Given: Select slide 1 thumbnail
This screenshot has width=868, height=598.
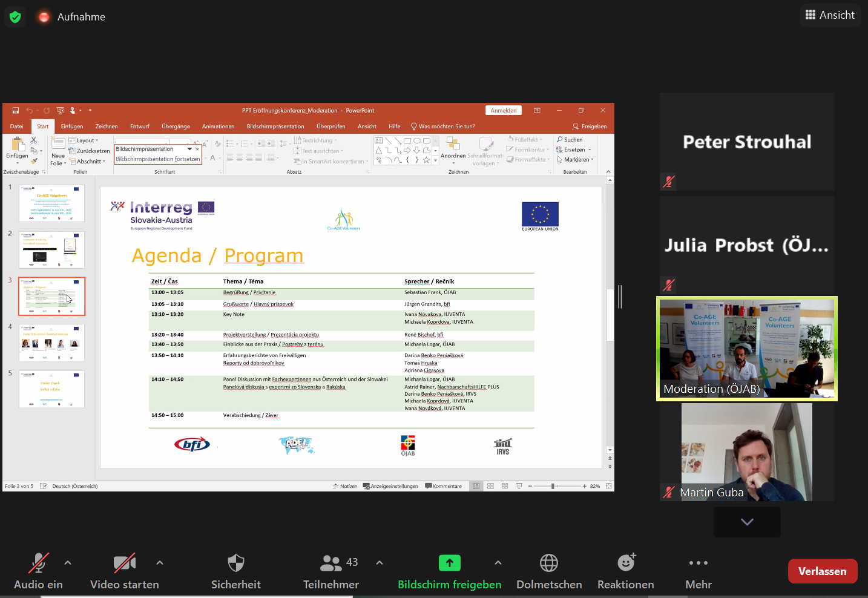Looking at the screenshot, I should pos(52,203).
